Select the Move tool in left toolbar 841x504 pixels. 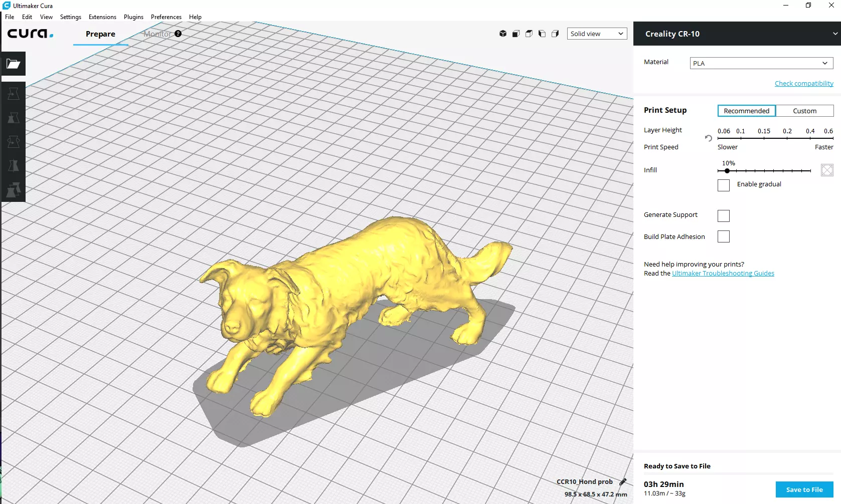click(13, 94)
